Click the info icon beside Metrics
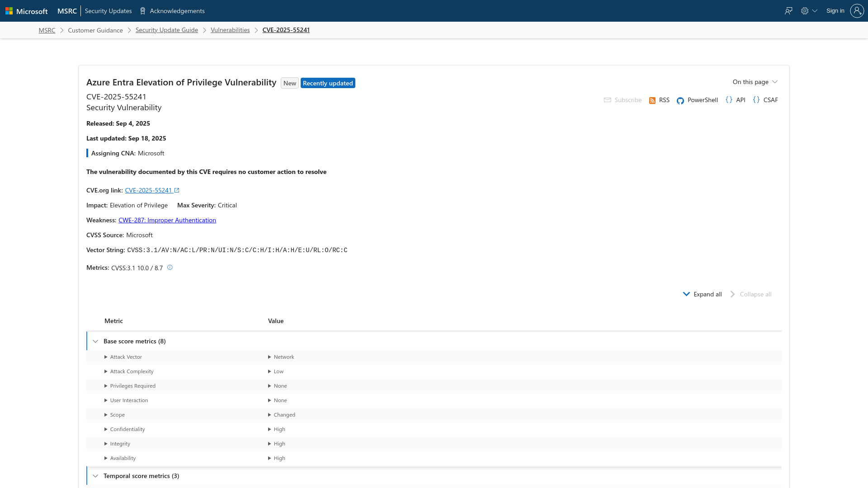The height and width of the screenshot is (488, 868). (170, 267)
